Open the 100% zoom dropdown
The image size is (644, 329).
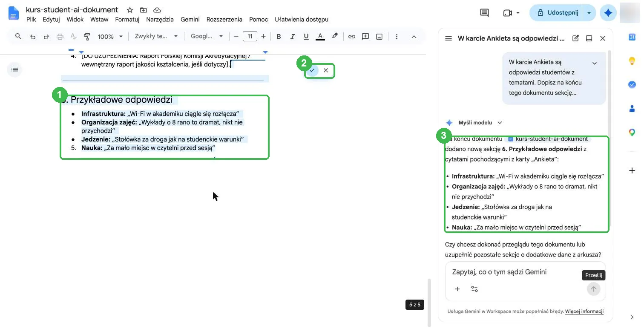click(110, 37)
